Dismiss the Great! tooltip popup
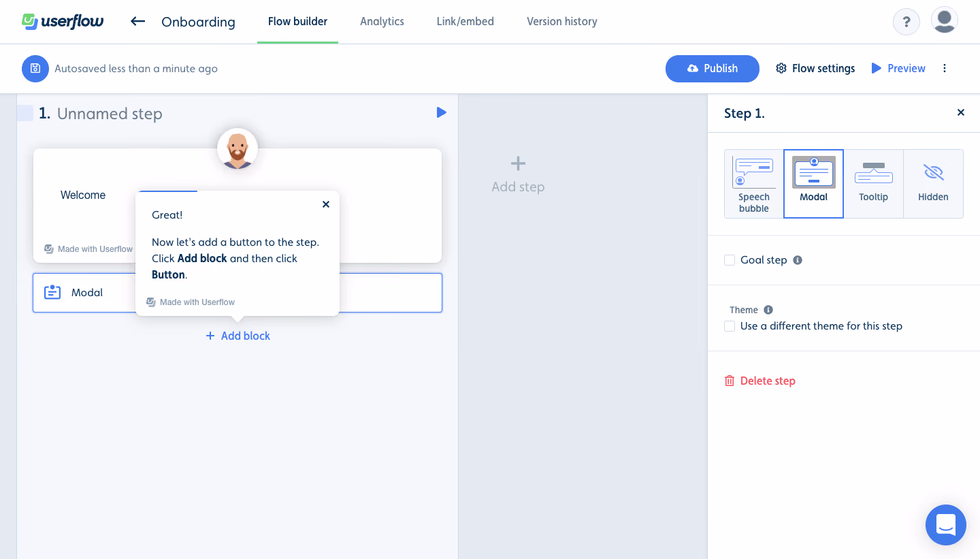This screenshot has height=559, width=980. pyautogui.click(x=326, y=204)
